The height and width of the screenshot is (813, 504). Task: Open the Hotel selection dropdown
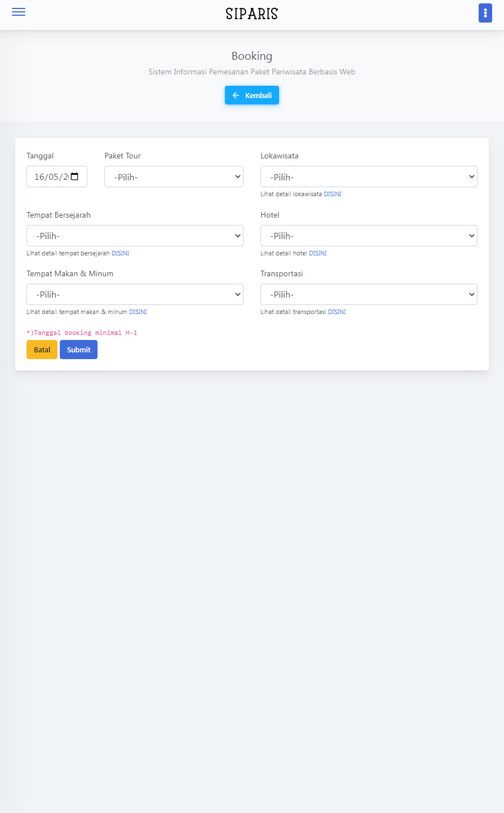[369, 236]
